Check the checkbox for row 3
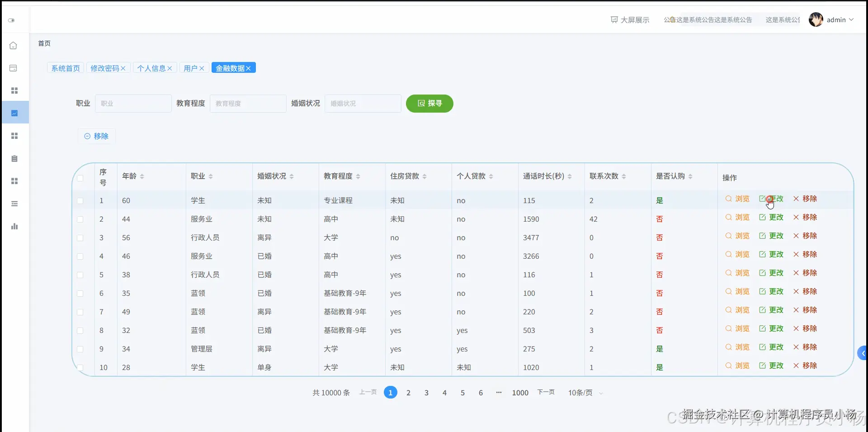 [80, 238]
